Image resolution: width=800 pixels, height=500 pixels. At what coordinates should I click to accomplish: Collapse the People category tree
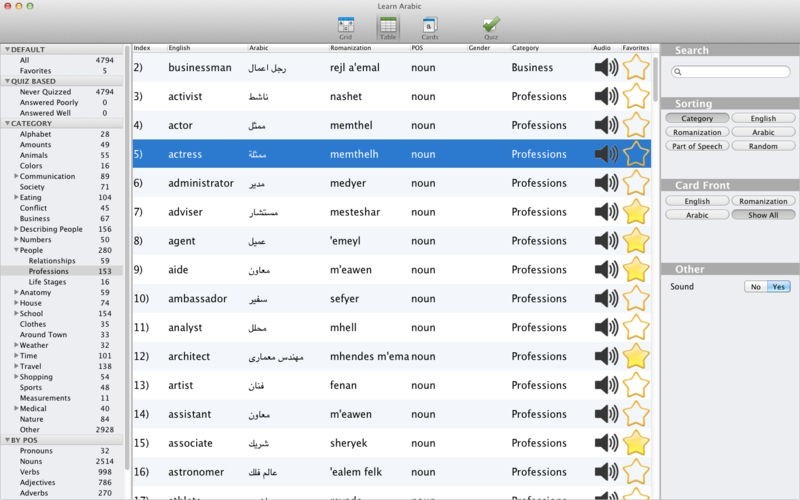pos(17,251)
